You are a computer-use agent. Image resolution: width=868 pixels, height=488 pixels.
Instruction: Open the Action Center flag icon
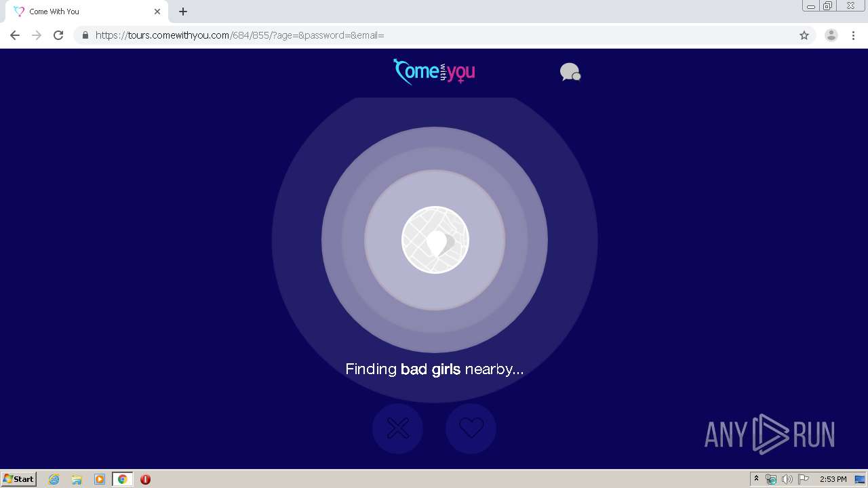coord(804,479)
